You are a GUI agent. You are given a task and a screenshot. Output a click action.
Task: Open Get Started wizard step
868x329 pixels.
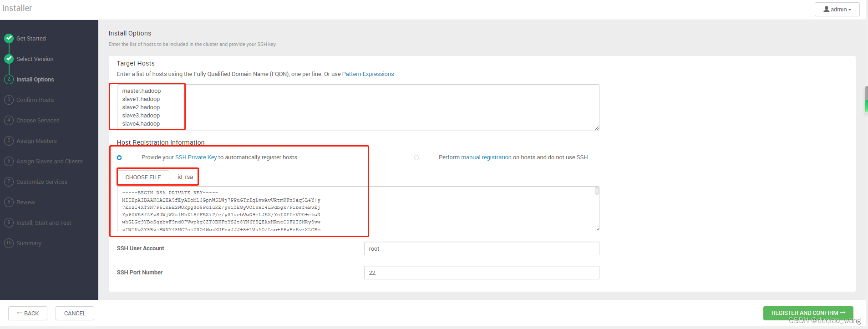tap(31, 39)
